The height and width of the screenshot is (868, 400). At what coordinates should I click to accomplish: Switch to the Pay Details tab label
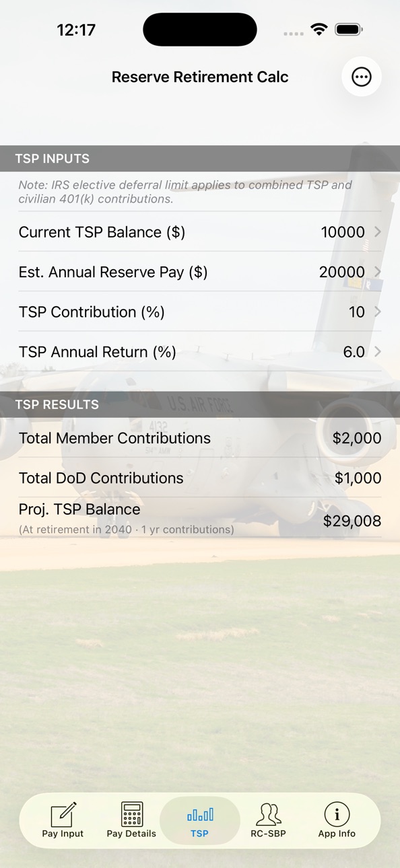point(131,834)
